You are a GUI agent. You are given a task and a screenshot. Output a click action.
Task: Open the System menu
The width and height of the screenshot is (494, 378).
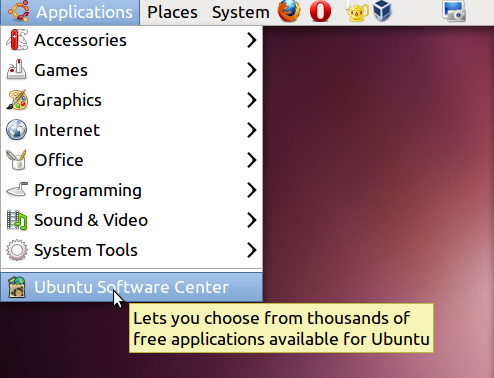coord(241,12)
